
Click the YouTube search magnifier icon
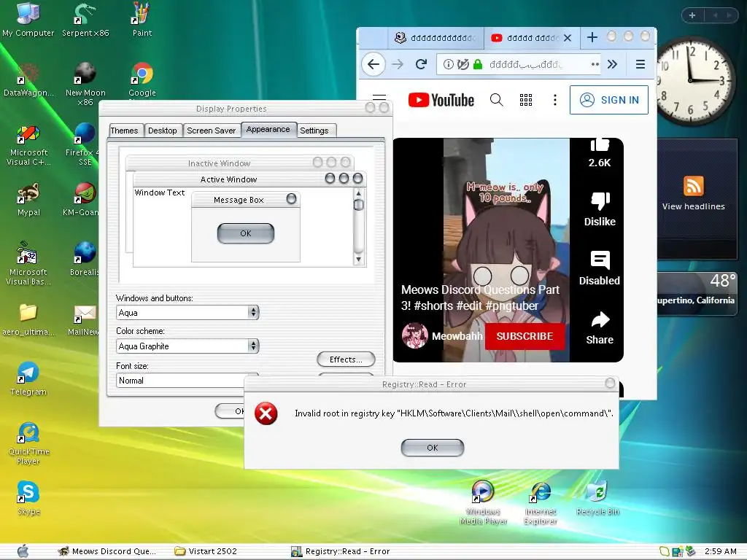click(x=496, y=100)
